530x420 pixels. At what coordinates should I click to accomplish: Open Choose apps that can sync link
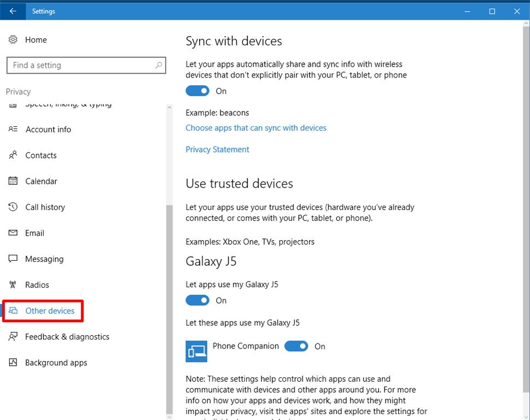point(256,128)
